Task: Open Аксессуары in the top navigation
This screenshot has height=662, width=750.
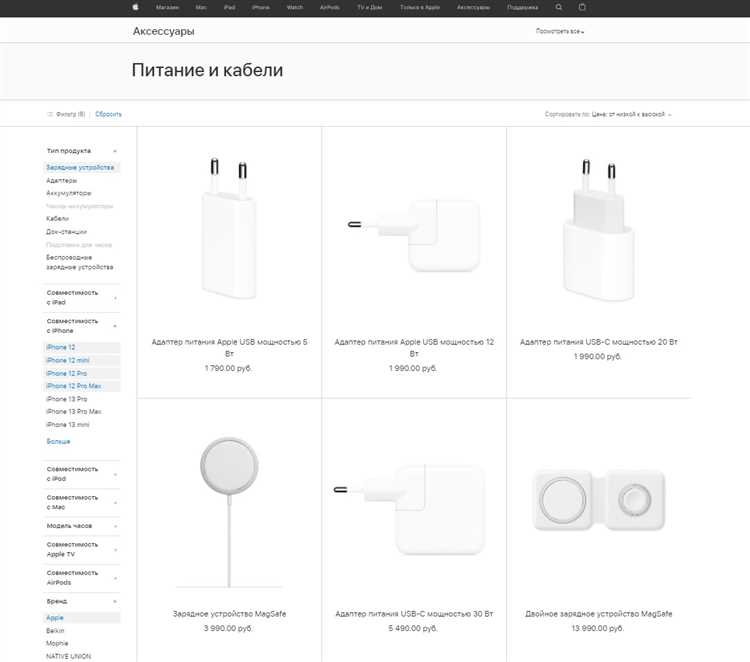Action: (x=473, y=8)
